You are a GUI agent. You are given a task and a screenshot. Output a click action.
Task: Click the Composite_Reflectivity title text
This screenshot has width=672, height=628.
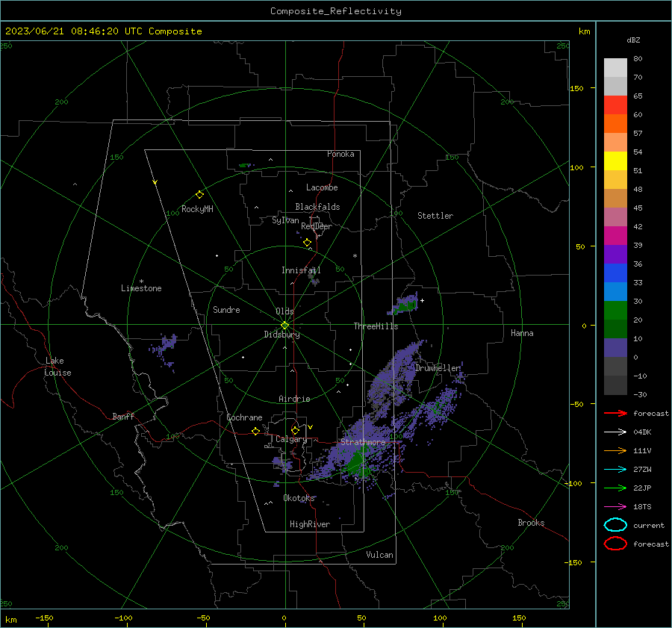(x=336, y=11)
